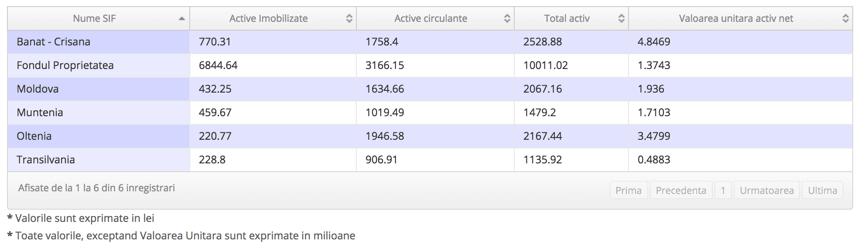Image resolution: width=868 pixels, height=249 pixels.
Task: Select the Banat - Crisana row
Action: click(x=430, y=42)
